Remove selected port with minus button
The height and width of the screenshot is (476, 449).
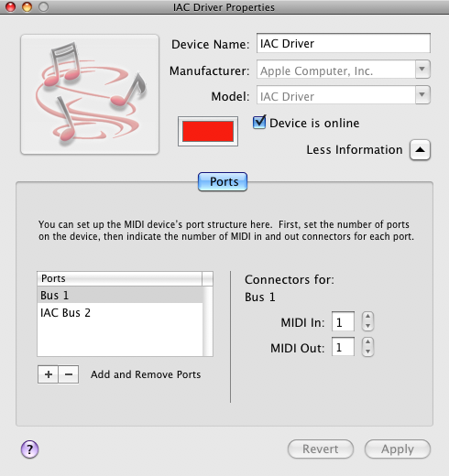[69, 374]
